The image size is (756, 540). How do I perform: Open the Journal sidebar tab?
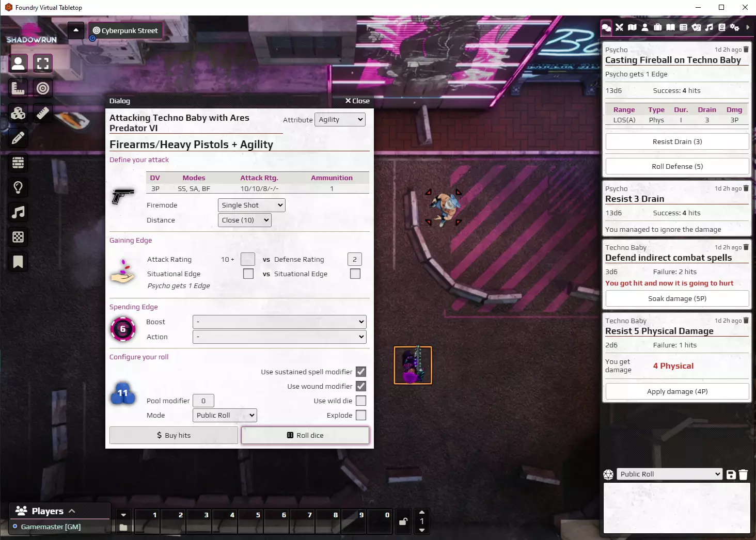pos(670,27)
